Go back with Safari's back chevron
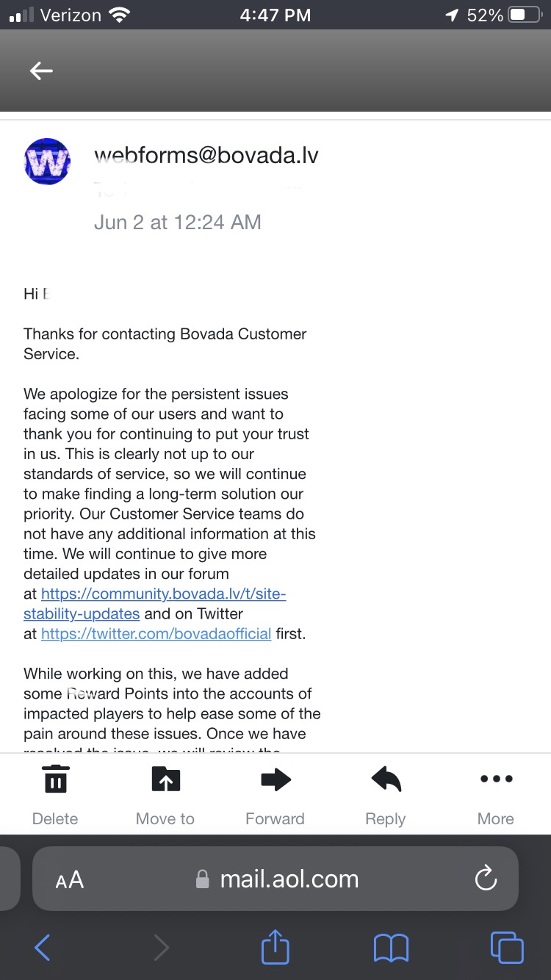The width and height of the screenshot is (551, 980). click(43, 948)
